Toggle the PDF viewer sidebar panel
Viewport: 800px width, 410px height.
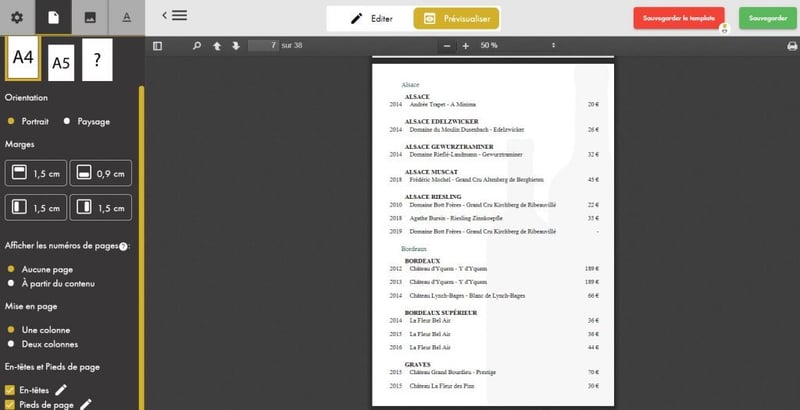[157, 46]
